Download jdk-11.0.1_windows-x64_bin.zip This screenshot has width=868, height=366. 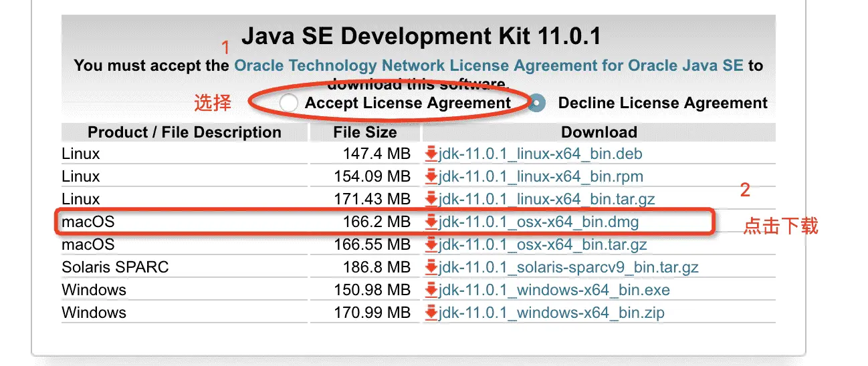tap(552, 313)
